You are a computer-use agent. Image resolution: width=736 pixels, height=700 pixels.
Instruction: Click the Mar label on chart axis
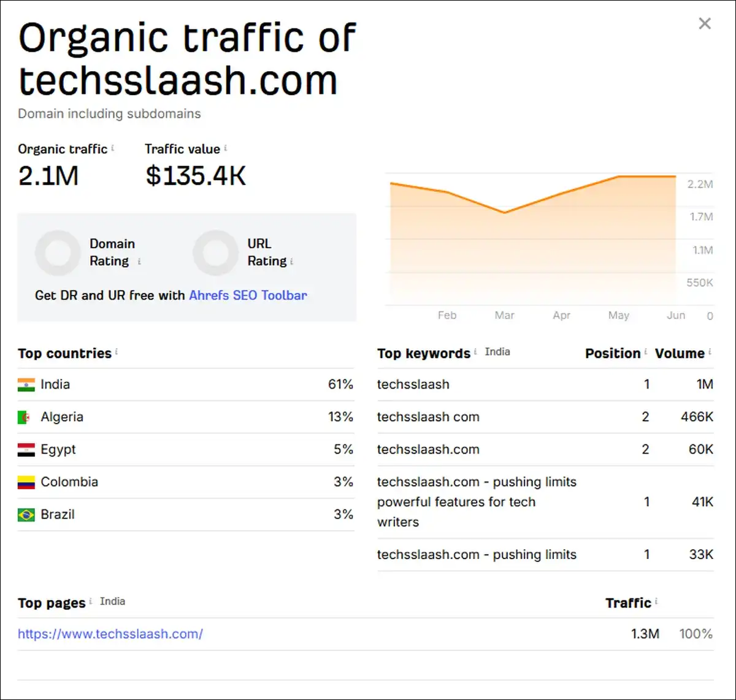click(504, 316)
